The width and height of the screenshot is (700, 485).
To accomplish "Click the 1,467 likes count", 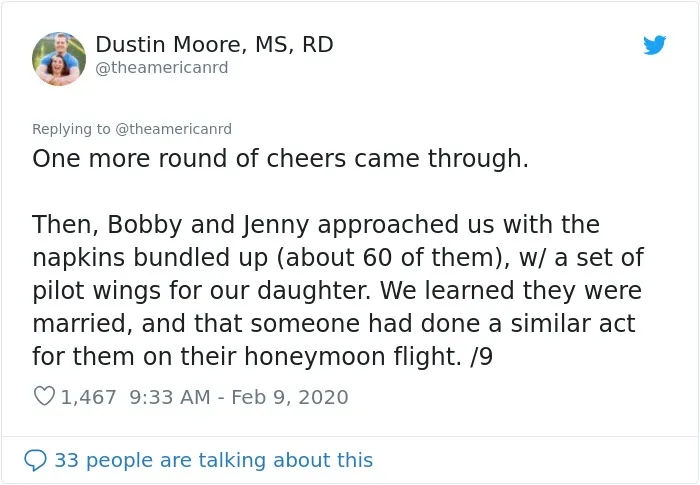I will point(88,397).
